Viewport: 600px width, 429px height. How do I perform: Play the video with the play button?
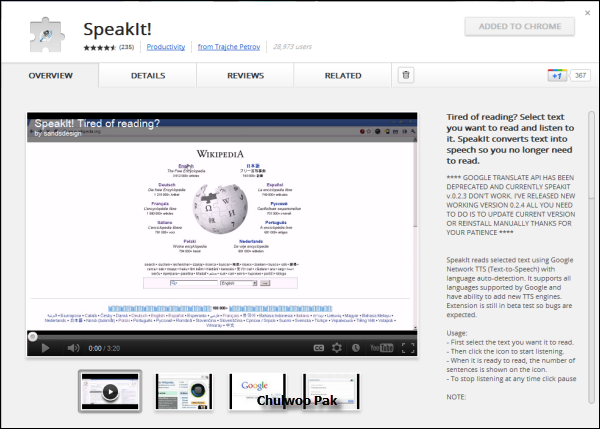coord(45,348)
